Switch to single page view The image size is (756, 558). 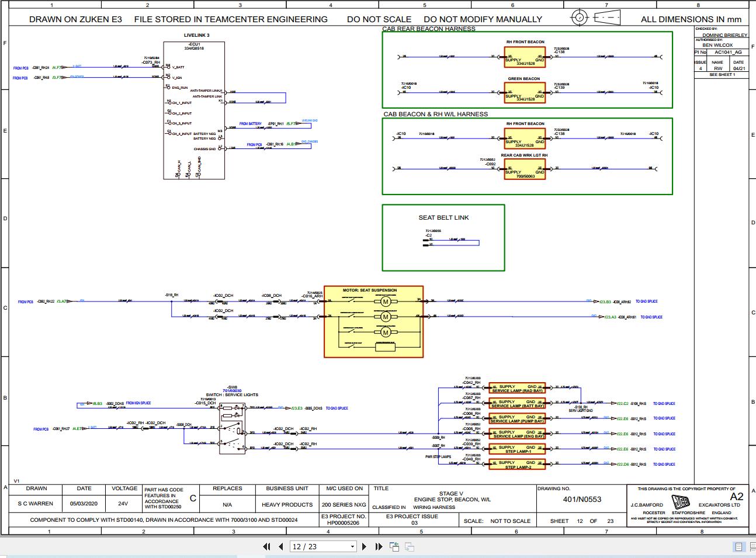738,547
